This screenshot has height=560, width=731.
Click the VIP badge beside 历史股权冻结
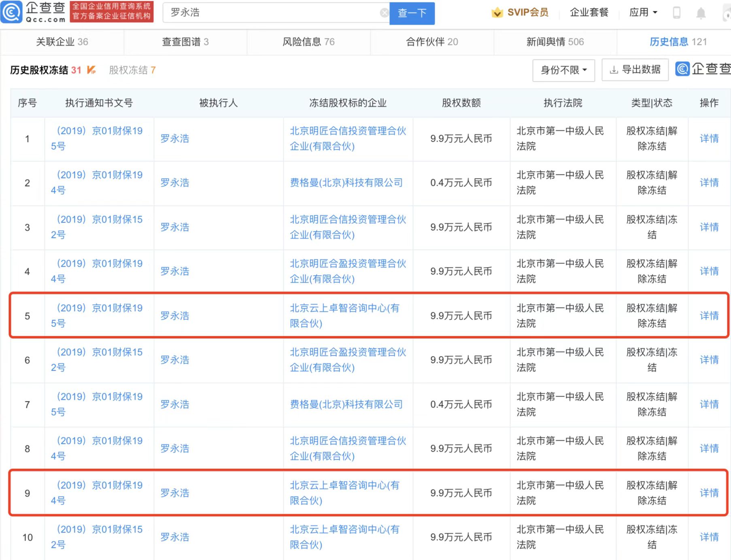pyautogui.click(x=91, y=70)
